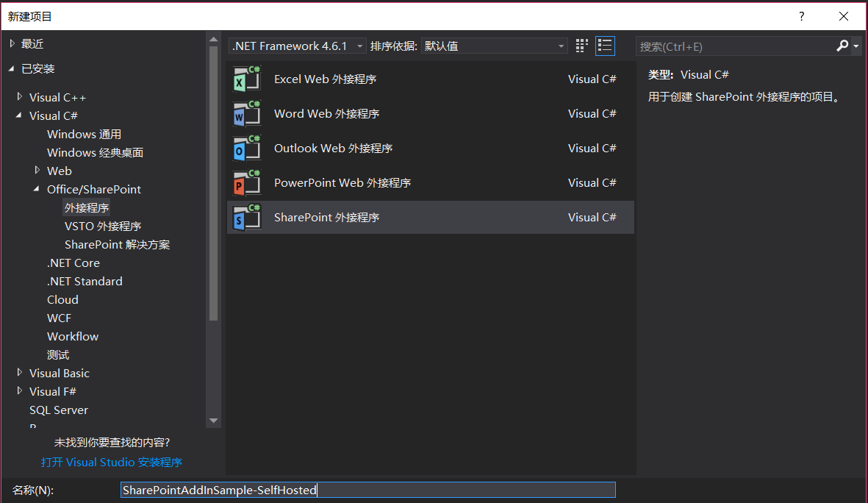Select the Outlook Web 外接程序 template icon

(245, 148)
